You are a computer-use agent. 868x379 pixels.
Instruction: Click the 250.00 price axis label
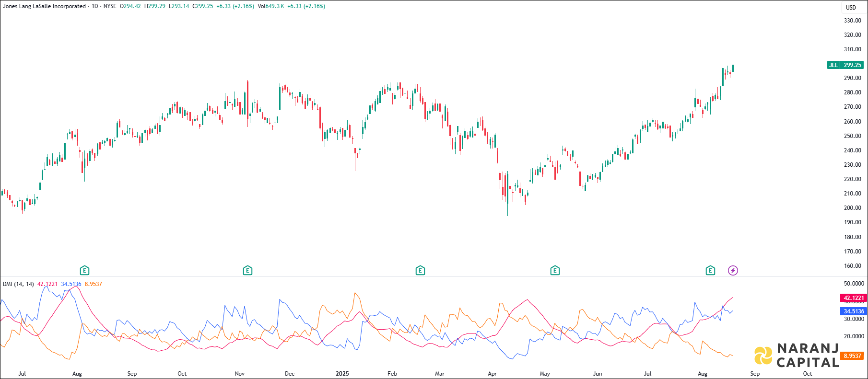(x=852, y=136)
